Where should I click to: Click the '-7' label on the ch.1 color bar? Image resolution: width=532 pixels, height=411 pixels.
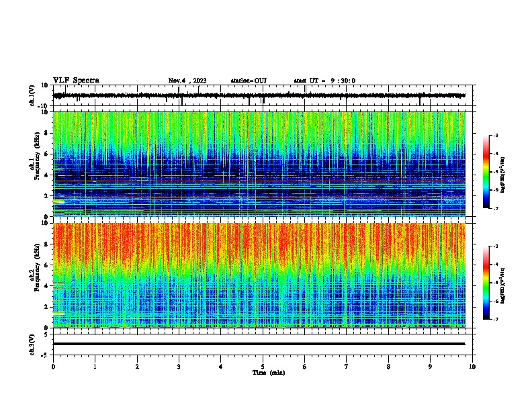(495, 208)
